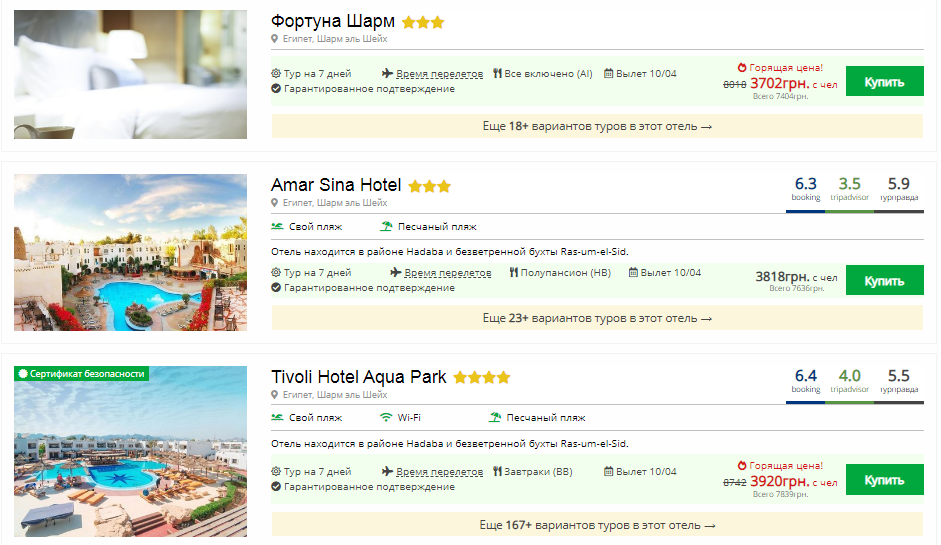Open the Tivoli Hotel Aqua Park title link
This screenshot has height=545, width=941.
pyautogui.click(x=359, y=377)
